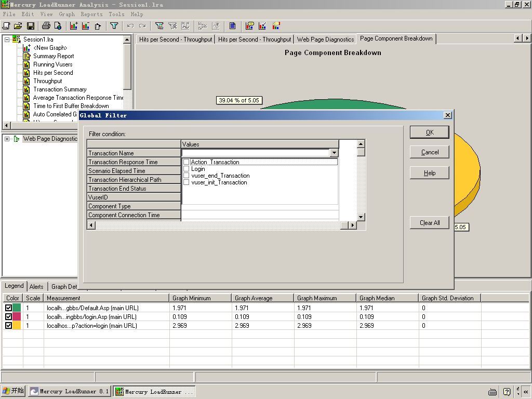Viewport: 532px width, 399px height.
Task: Cancel the Global Filter dialog
Action: (x=430, y=152)
